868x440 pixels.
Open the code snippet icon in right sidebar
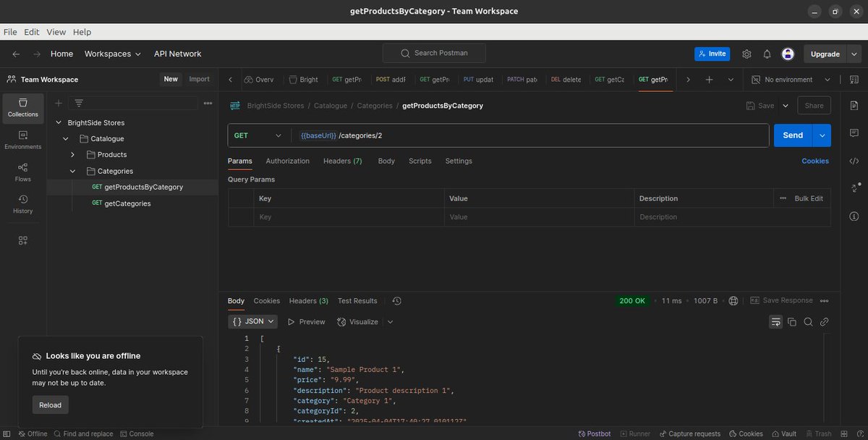point(854,161)
